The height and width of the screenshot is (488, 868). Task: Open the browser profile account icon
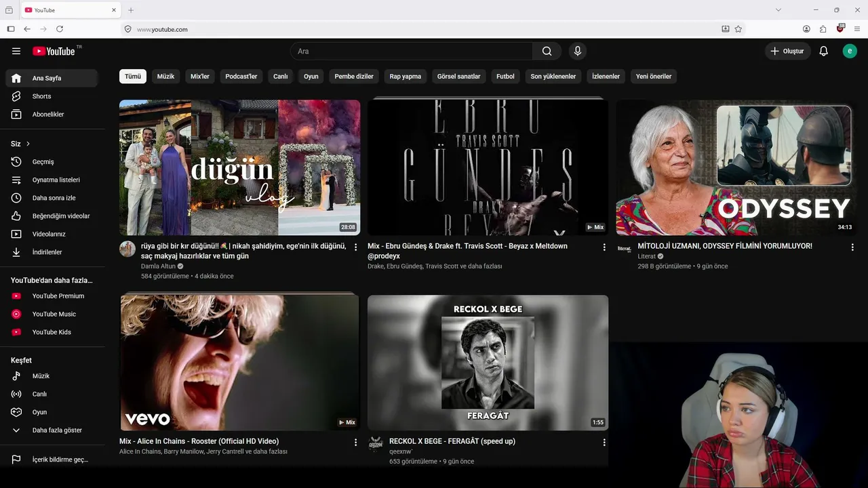pos(806,29)
